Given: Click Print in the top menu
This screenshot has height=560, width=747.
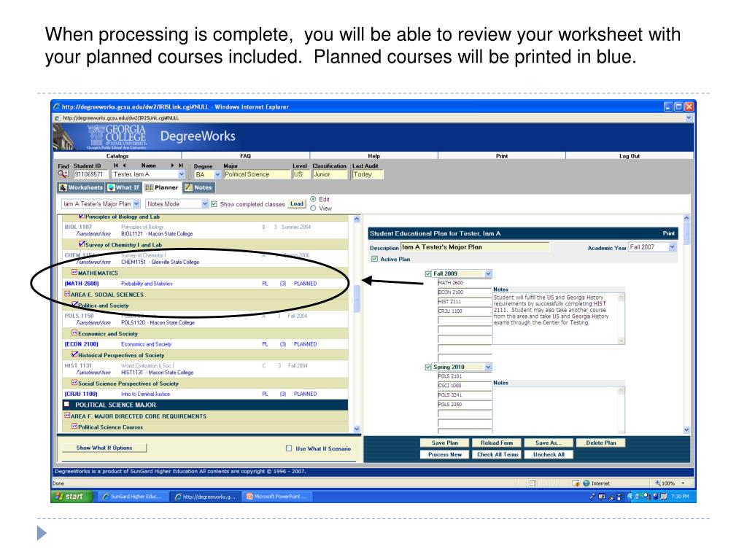Looking at the screenshot, I should point(502,156).
